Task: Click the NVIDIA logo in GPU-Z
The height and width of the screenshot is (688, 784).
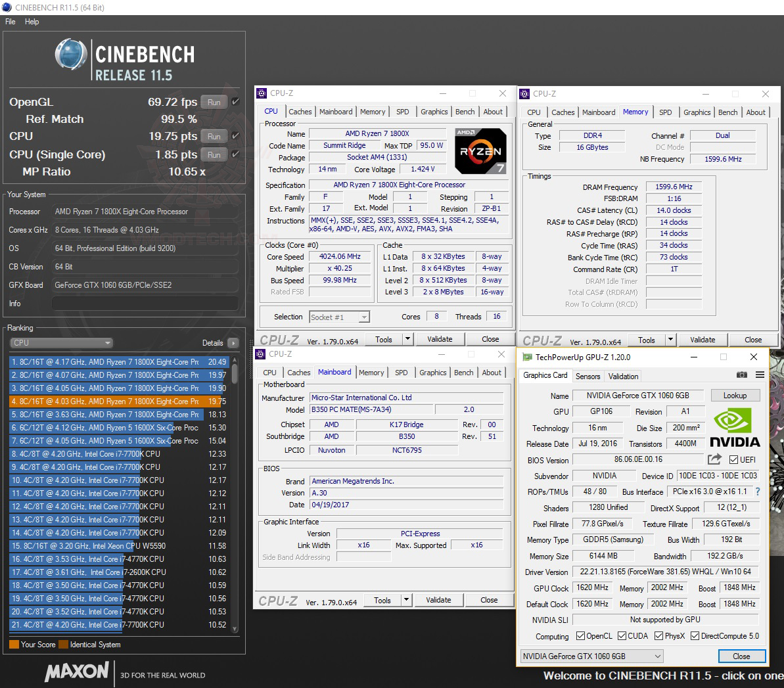Action: [735, 428]
